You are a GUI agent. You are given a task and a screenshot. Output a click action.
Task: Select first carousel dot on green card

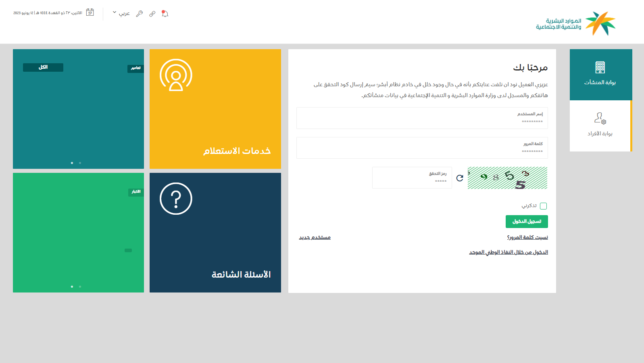pyautogui.click(x=72, y=286)
